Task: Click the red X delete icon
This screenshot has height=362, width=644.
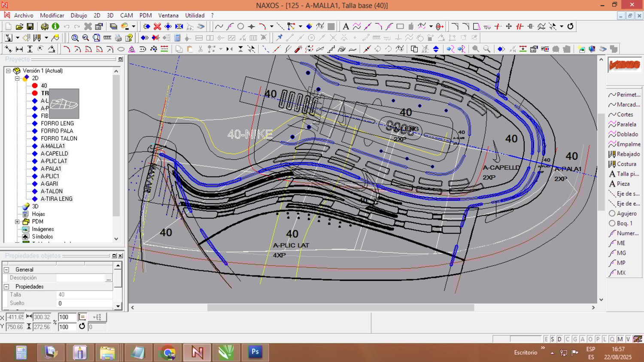Action: [x=157, y=27]
